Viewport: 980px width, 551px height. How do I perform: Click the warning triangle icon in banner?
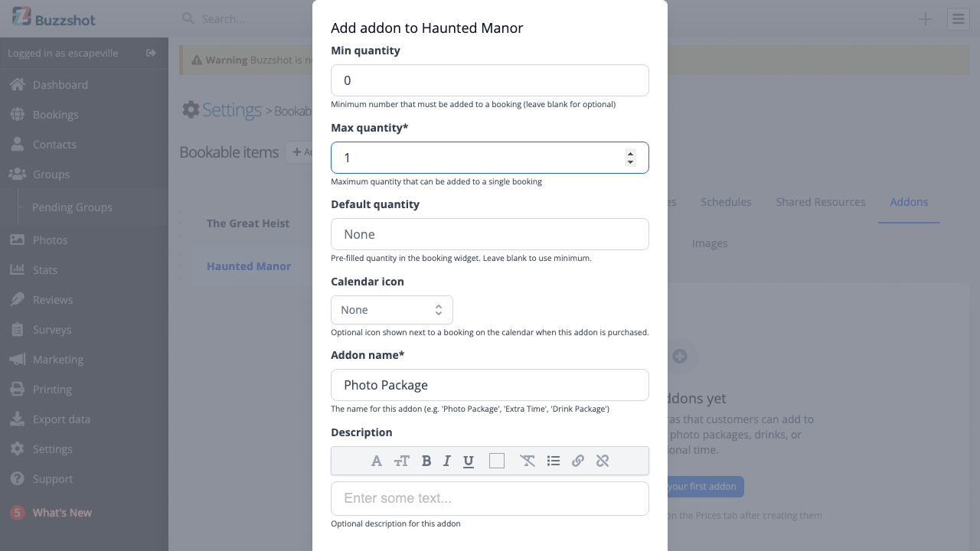point(197,60)
